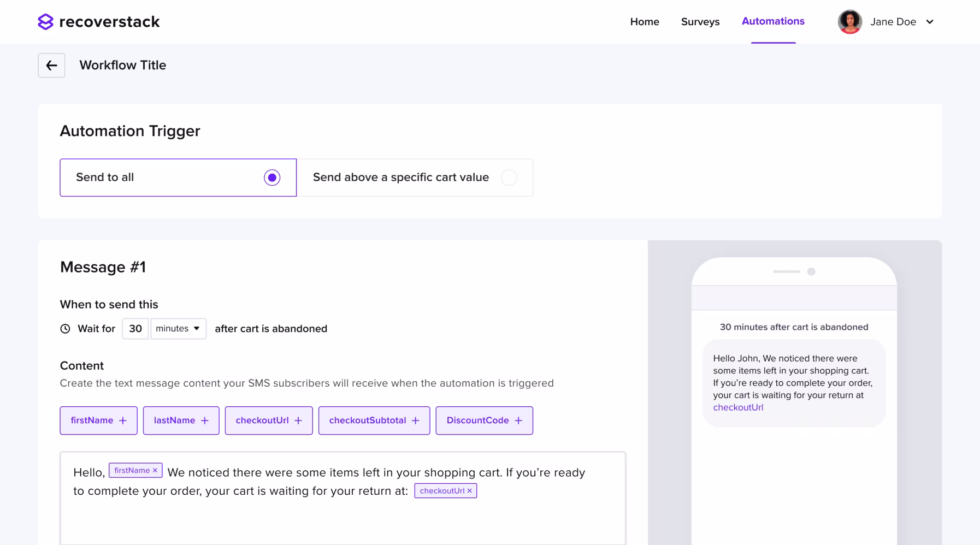Click the wait time number field showing 30

[x=135, y=329]
